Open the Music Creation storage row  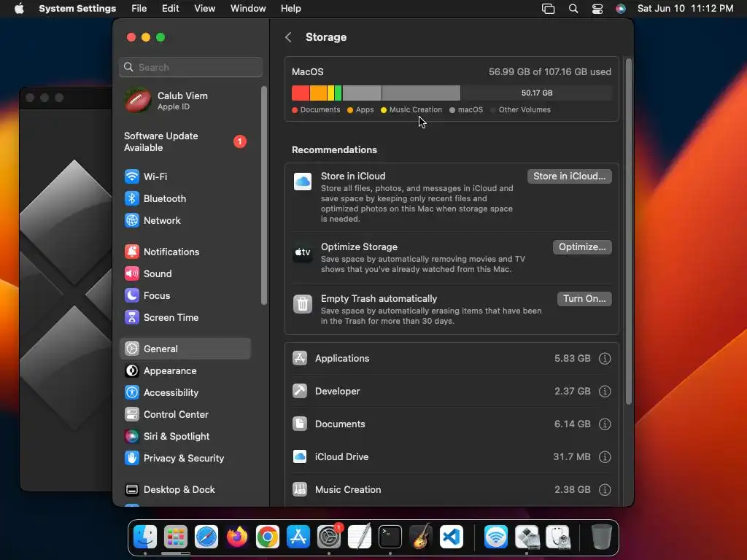tap(452, 490)
